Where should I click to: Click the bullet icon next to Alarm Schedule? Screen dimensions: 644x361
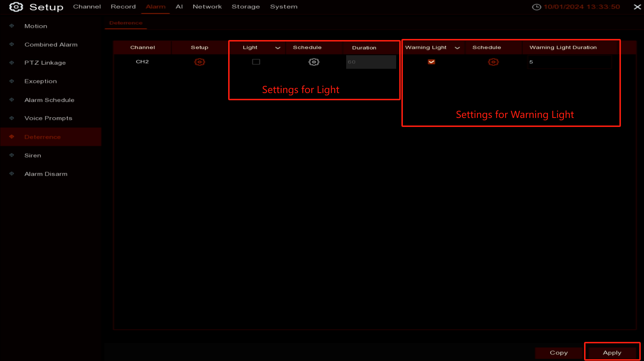point(12,100)
